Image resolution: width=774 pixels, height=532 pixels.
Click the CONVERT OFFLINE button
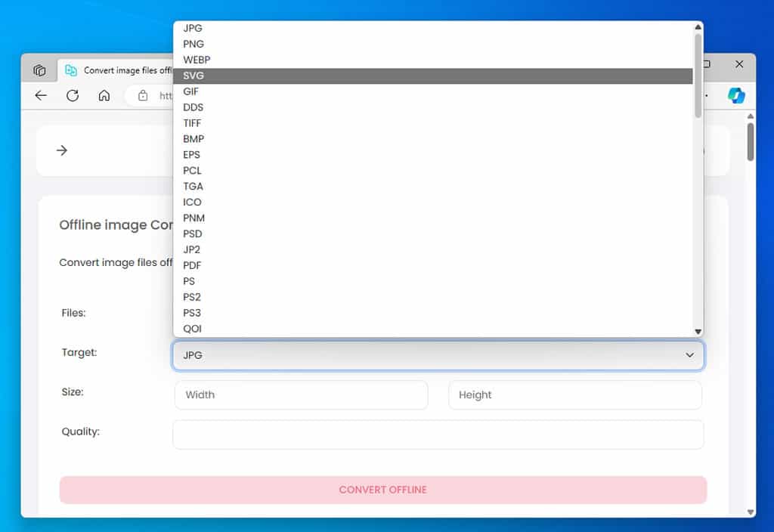[383, 490]
